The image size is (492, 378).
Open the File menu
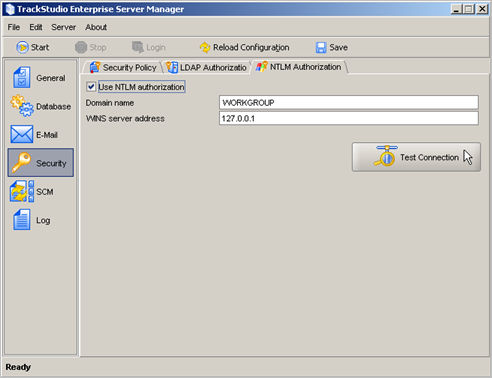14,27
